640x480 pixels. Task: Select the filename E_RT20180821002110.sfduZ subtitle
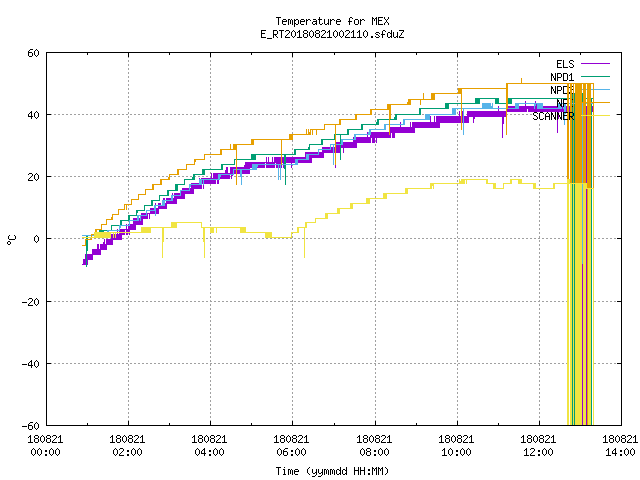pos(332,34)
